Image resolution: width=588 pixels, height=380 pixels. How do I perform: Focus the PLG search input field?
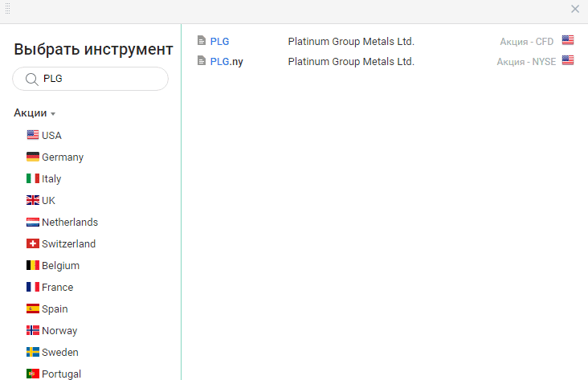pyautogui.click(x=91, y=79)
